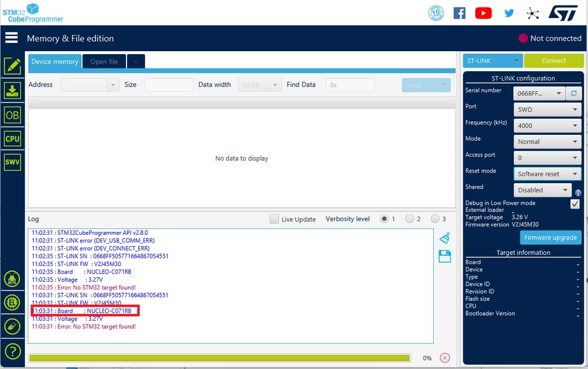
Task: Open the Data width 32-bit dropdown
Action: (260, 85)
